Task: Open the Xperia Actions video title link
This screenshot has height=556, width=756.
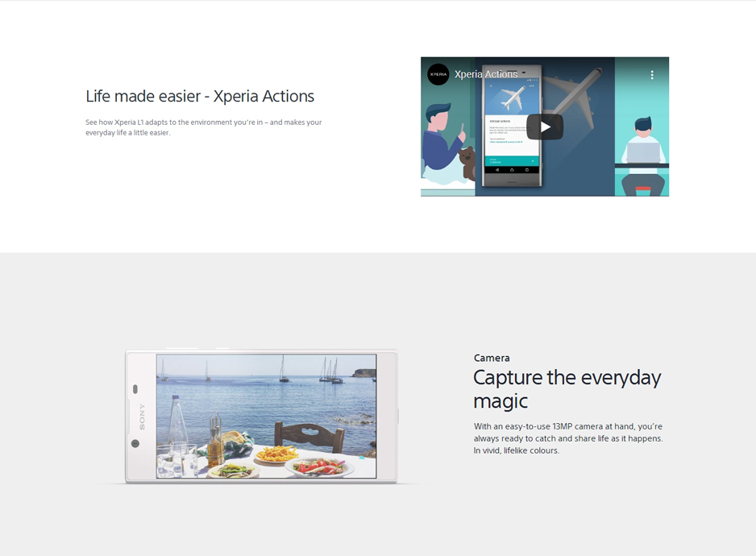Action: [486, 74]
